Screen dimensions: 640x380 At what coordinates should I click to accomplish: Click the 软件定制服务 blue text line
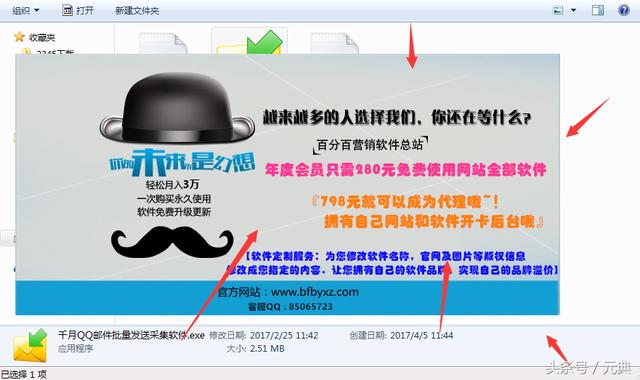tap(386, 256)
